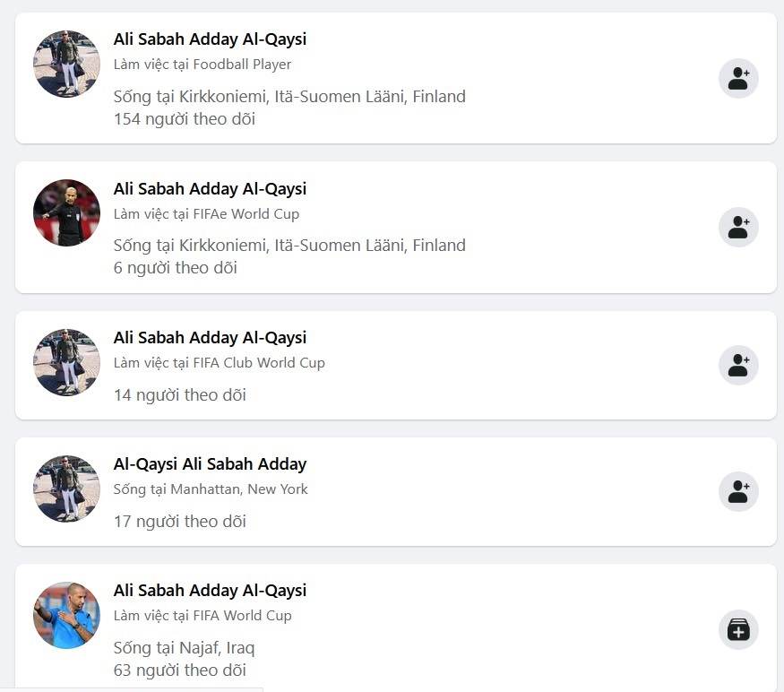Add the Manhattan-based Al-Qaysi as a friend
Image resolution: width=784 pixels, height=692 pixels.
[738, 491]
